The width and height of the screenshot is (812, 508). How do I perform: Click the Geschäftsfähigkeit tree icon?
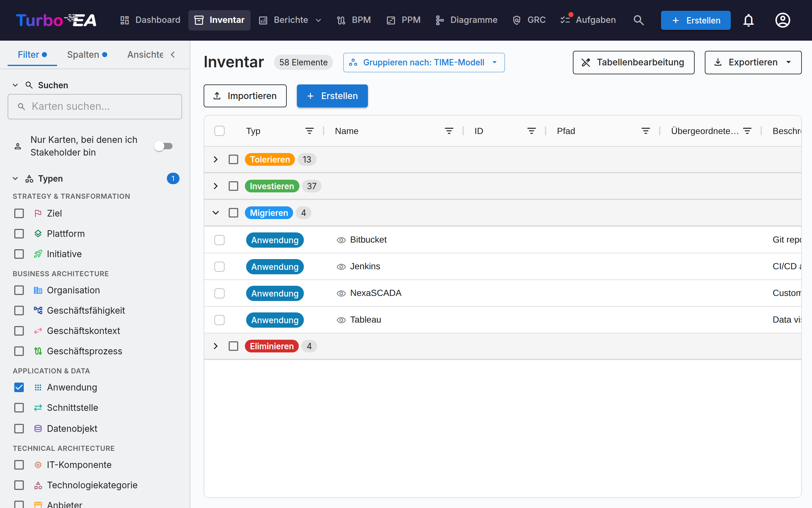[x=38, y=311]
